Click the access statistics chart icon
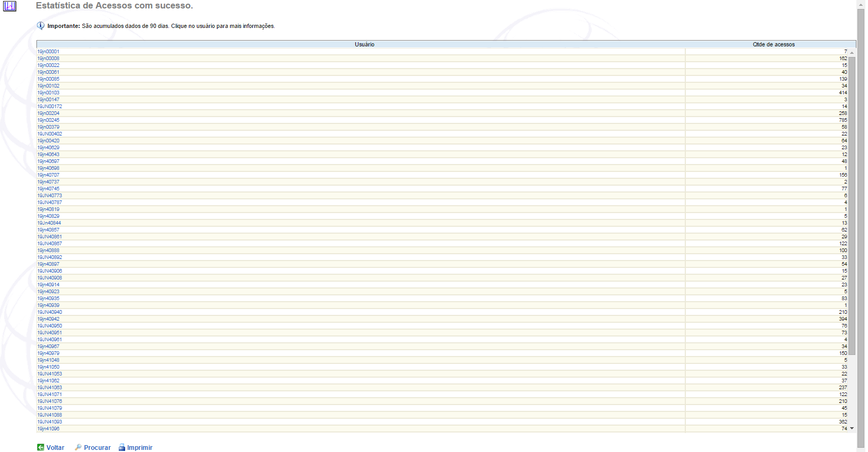Viewport: 868px width, 452px height. pyautogui.click(x=10, y=6)
